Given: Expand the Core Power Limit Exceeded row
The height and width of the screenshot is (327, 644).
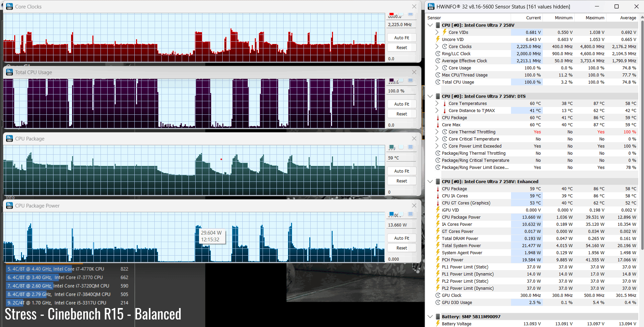Looking at the screenshot, I should coord(437,146).
